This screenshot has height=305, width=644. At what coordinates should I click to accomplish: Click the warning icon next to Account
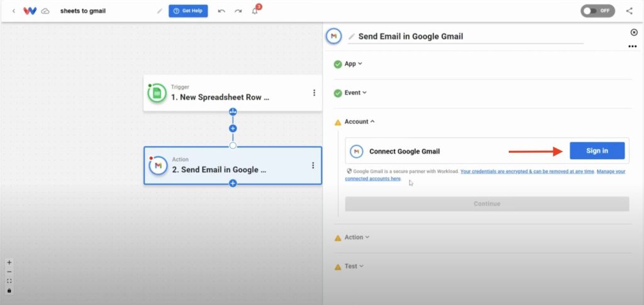tap(338, 123)
